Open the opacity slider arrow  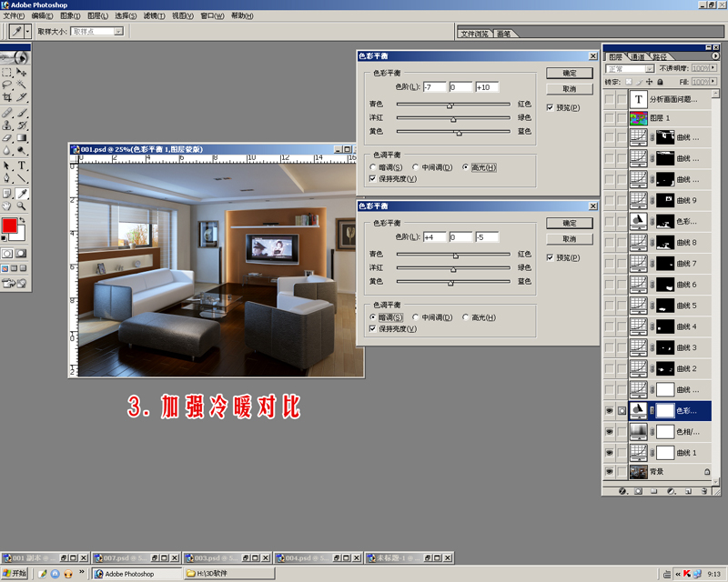pos(713,68)
